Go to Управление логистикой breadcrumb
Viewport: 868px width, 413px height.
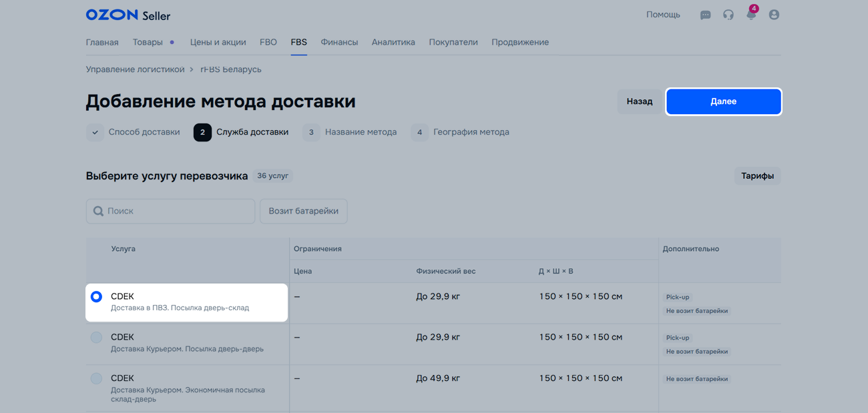(x=135, y=69)
